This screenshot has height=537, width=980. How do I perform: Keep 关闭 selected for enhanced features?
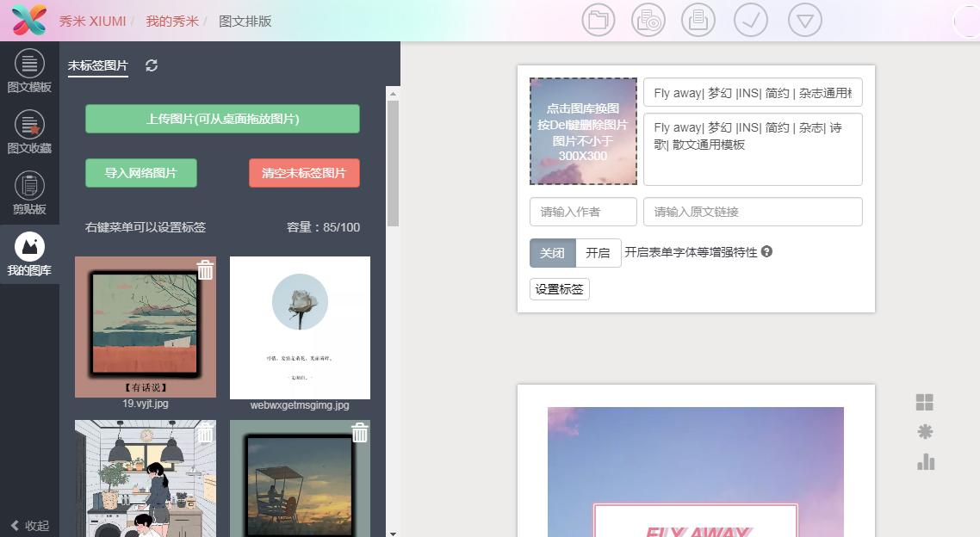coord(552,253)
